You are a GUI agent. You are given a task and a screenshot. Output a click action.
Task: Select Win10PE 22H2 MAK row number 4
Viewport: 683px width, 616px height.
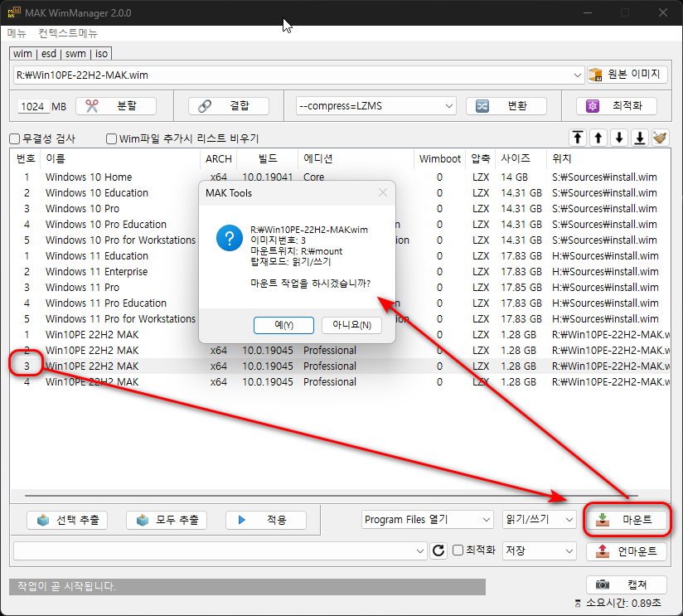[x=340, y=381]
